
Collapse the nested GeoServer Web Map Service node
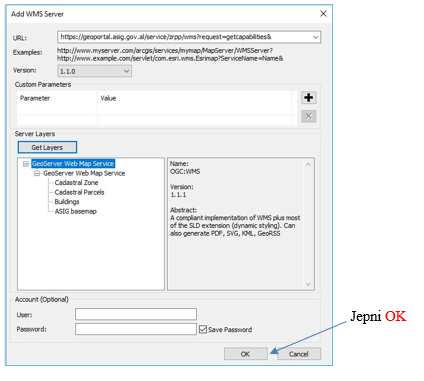coord(37,173)
